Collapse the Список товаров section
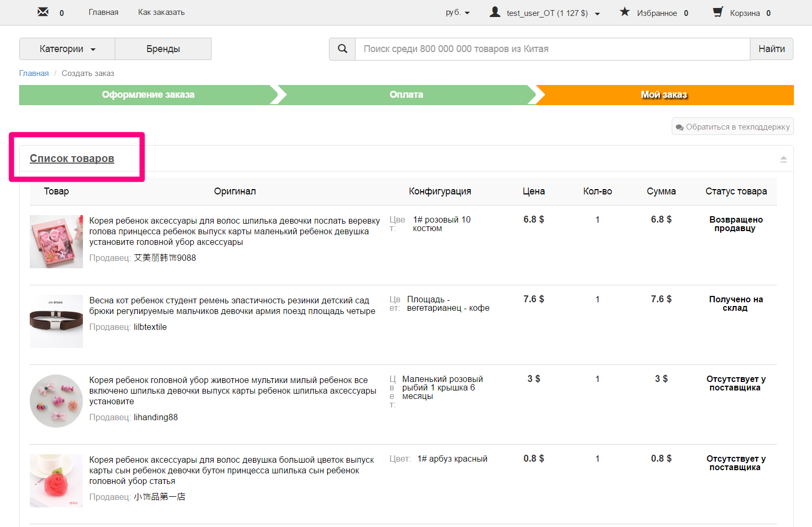Screen dimensions: 812x527 783,158
